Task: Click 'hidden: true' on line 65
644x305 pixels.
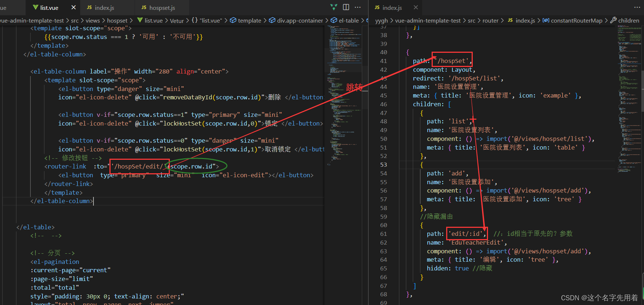Action: (x=448, y=268)
